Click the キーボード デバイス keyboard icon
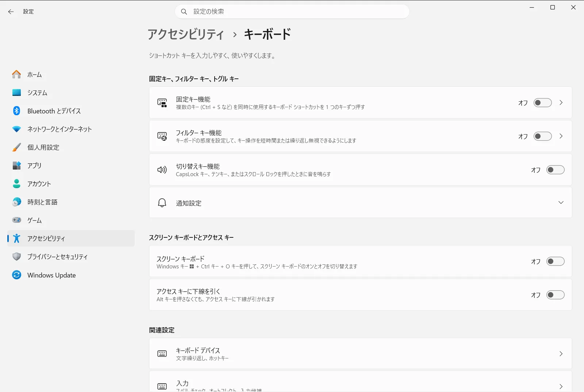Image resolution: width=584 pixels, height=392 pixels. point(162,354)
